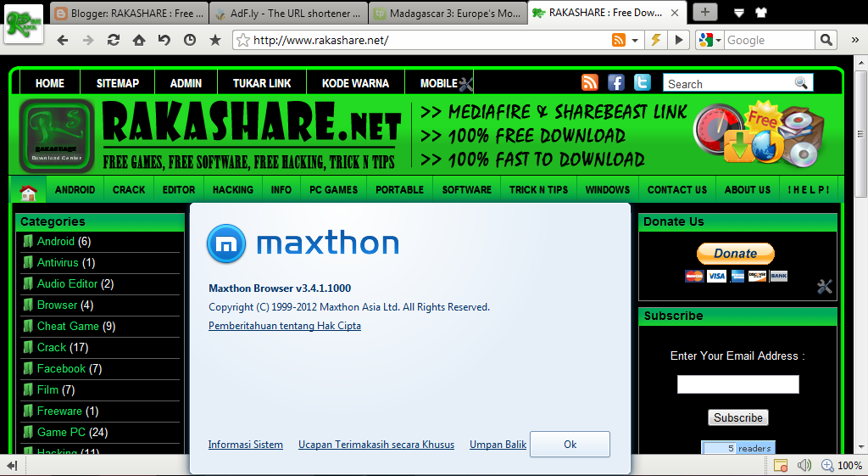Click the RAKASHARE.NET banner logo

point(251,135)
